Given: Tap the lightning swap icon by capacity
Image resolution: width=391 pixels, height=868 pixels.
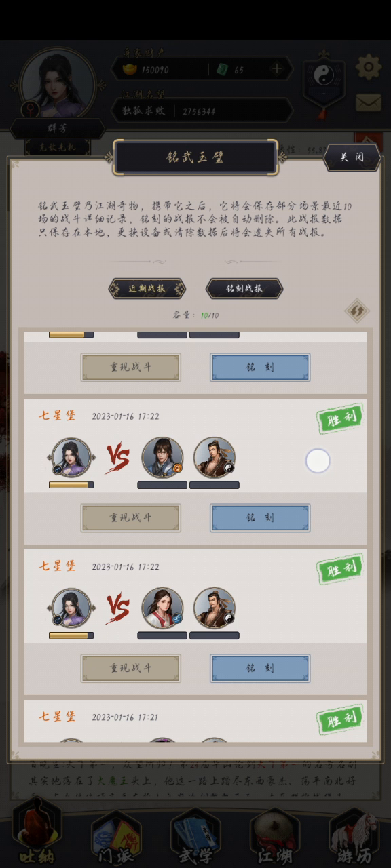Looking at the screenshot, I should click(356, 311).
